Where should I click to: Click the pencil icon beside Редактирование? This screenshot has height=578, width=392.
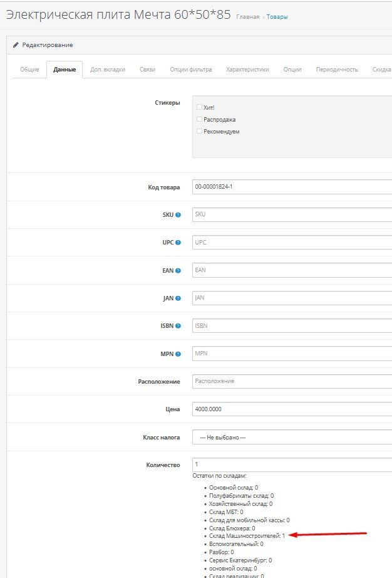16,45
